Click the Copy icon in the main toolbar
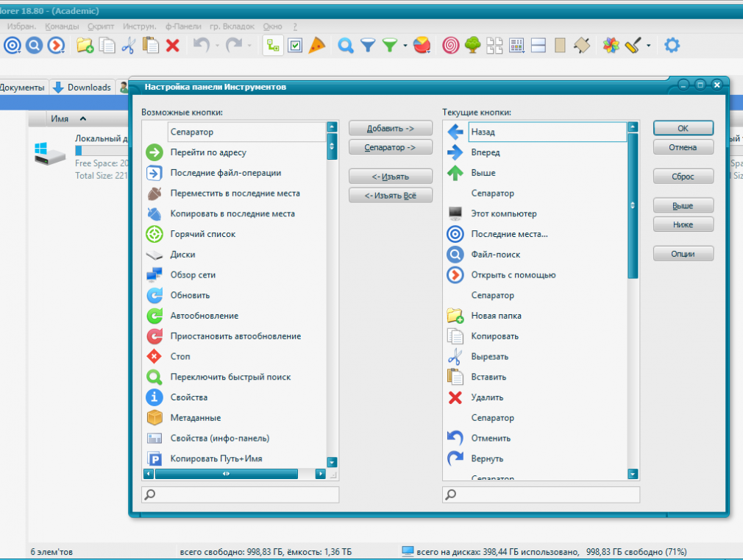 coord(107,46)
